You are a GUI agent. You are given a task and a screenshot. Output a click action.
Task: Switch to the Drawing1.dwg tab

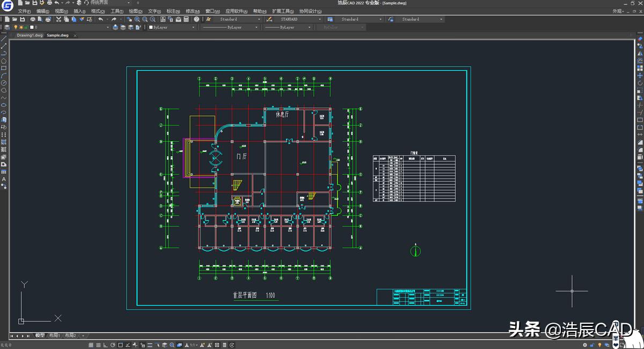click(x=30, y=35)
